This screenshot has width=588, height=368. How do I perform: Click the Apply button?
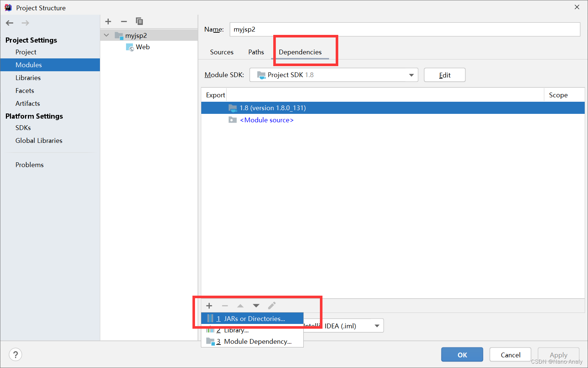pyautogui.click(x=558, y=355)
